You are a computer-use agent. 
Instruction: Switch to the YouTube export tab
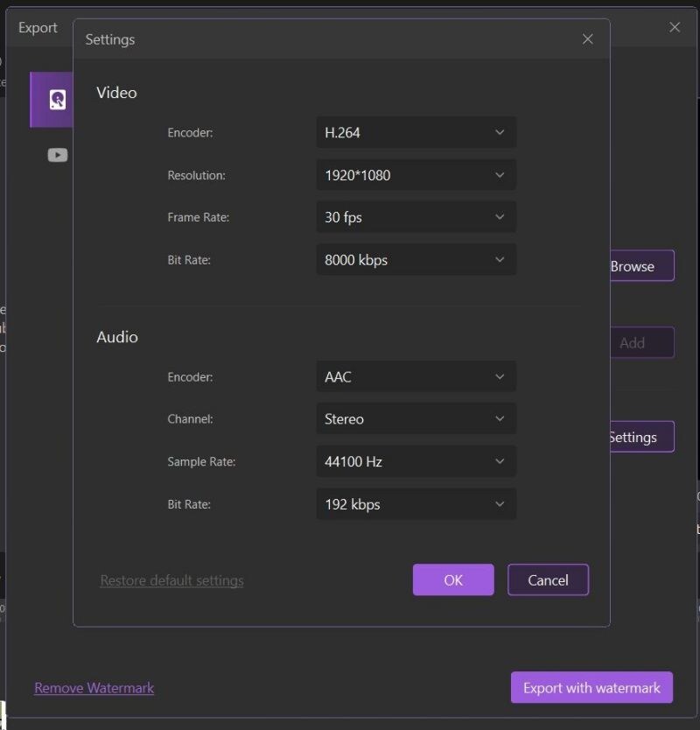pyautogui.click(x=58, y=155)
